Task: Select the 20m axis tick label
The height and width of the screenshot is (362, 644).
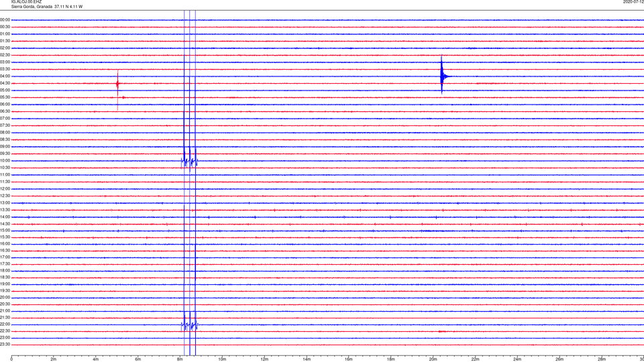Action: point(433,359)
